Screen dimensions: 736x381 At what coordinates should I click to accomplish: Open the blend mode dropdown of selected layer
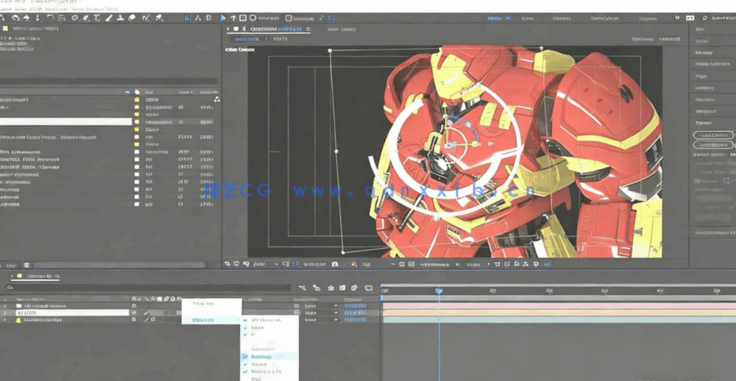click(322, 312)
